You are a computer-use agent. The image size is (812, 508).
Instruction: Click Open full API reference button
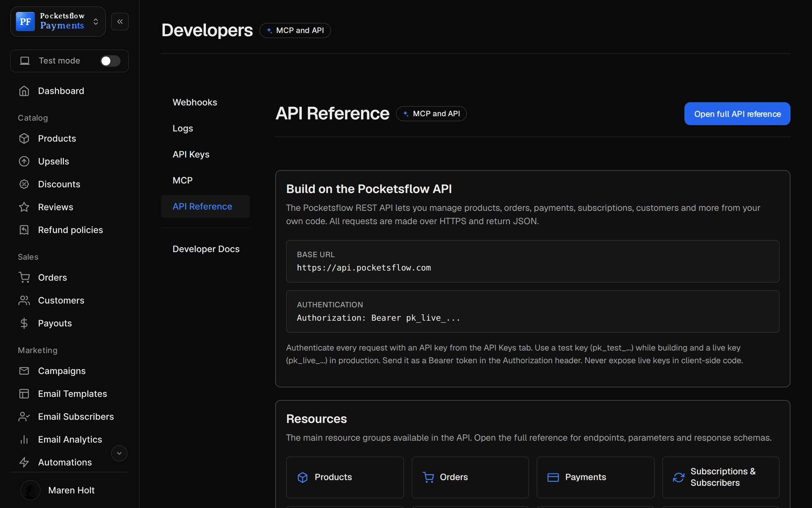click(737, 114)
